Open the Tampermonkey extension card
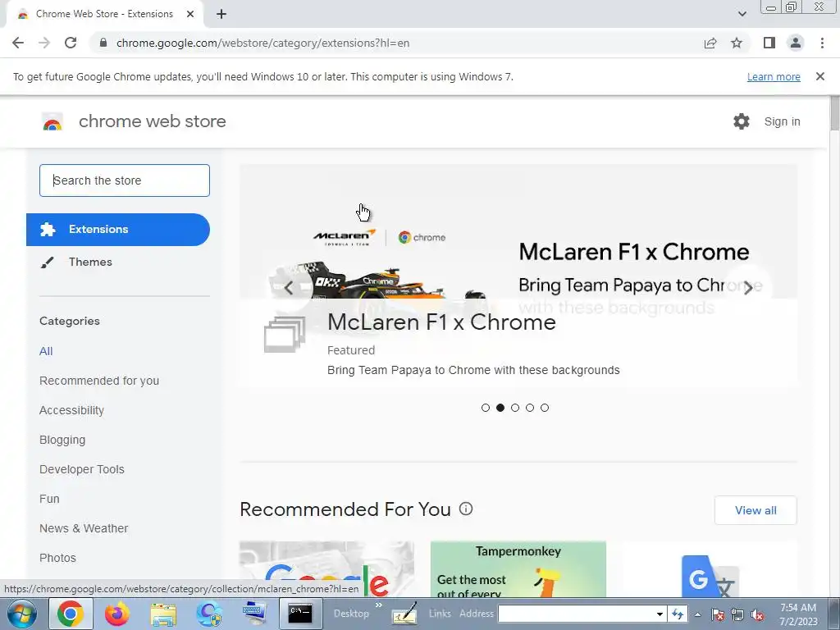 (x=518, y=569)
